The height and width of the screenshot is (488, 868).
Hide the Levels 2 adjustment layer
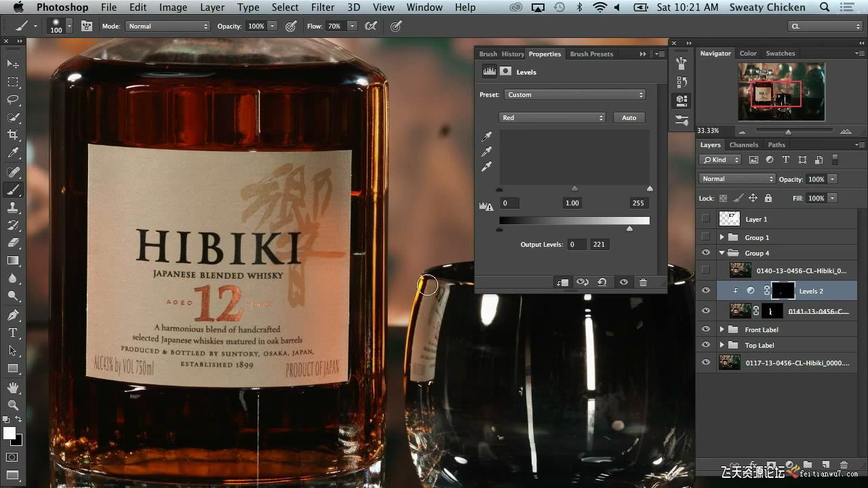(706, 291)
